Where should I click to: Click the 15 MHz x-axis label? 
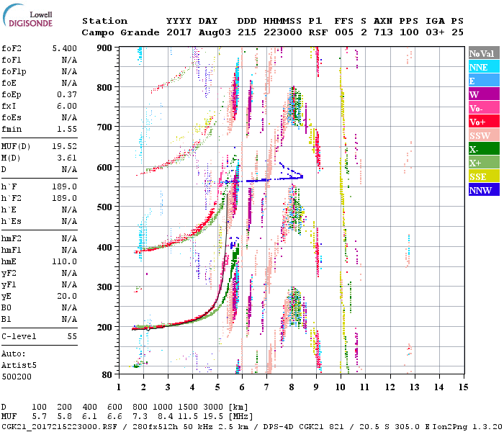pyautogui.click(x=463, y=387)
